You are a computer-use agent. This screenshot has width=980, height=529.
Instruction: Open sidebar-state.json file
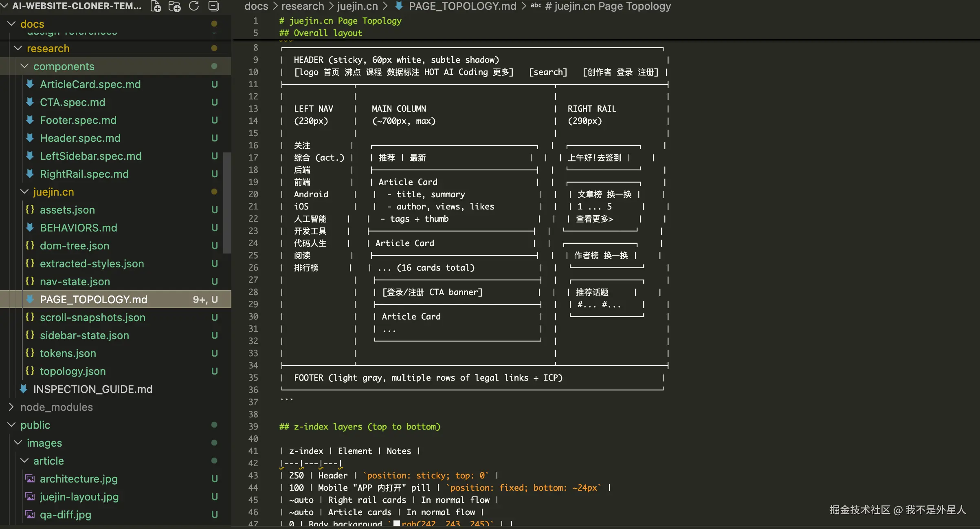pyautogui.click(x=84, y=335)
